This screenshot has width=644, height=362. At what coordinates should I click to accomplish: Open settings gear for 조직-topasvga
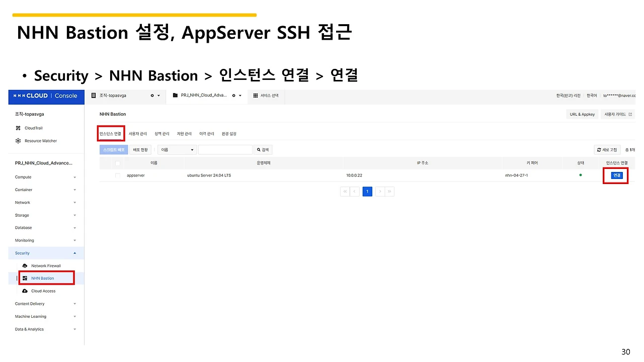[x=152, y=96]
